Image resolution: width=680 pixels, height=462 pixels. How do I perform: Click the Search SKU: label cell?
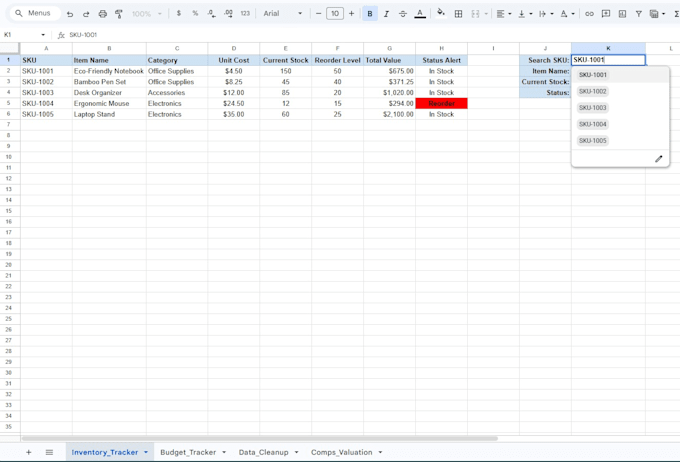[x=545, y=60]
